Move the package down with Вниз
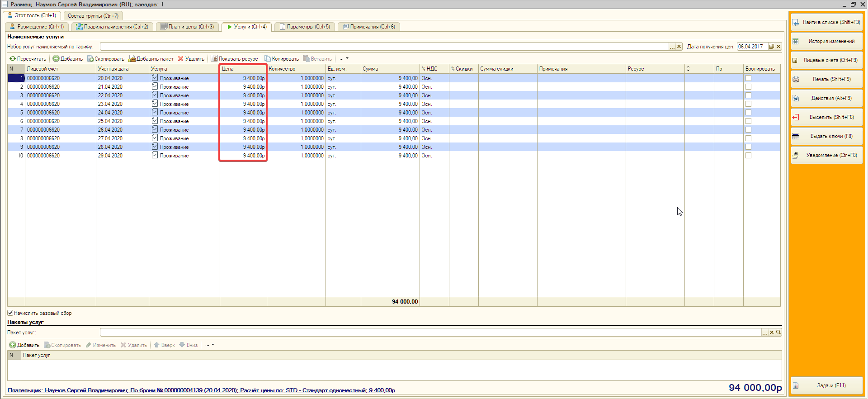868x399 pixels. [189, 345]
